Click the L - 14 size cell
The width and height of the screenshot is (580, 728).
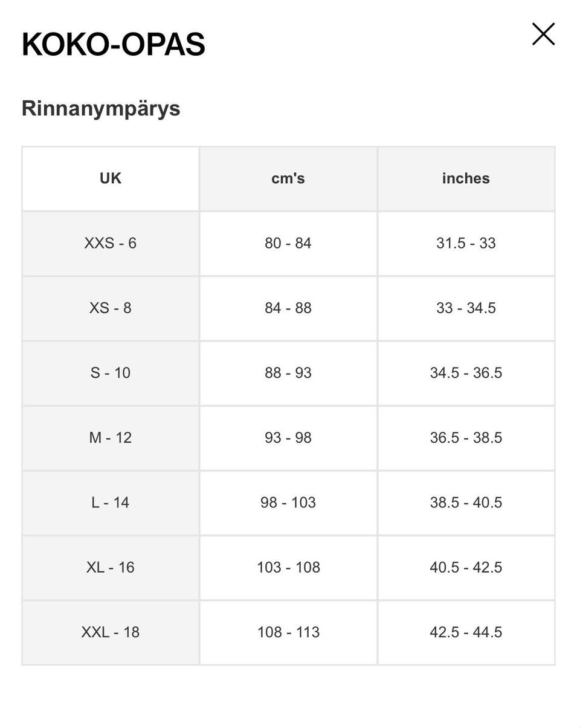111,502
